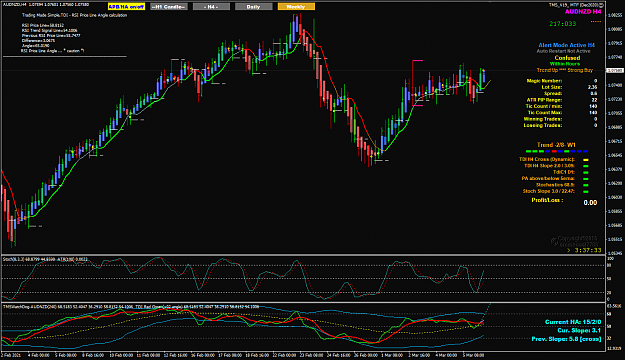Click the Loosing Trades label

[x=542, y=126]
